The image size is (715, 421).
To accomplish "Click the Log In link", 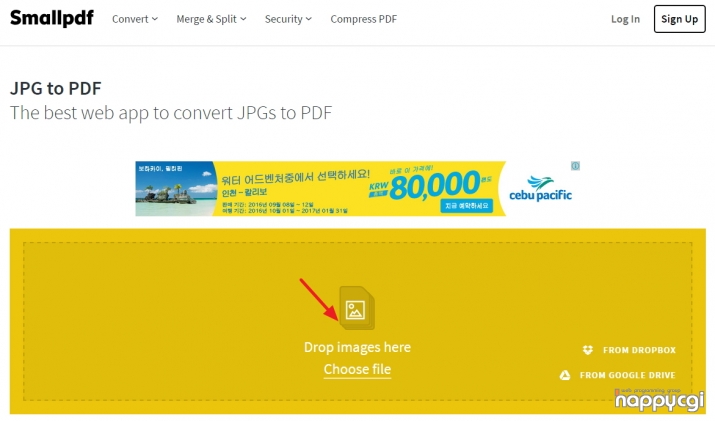I will (x=625, y=19).
